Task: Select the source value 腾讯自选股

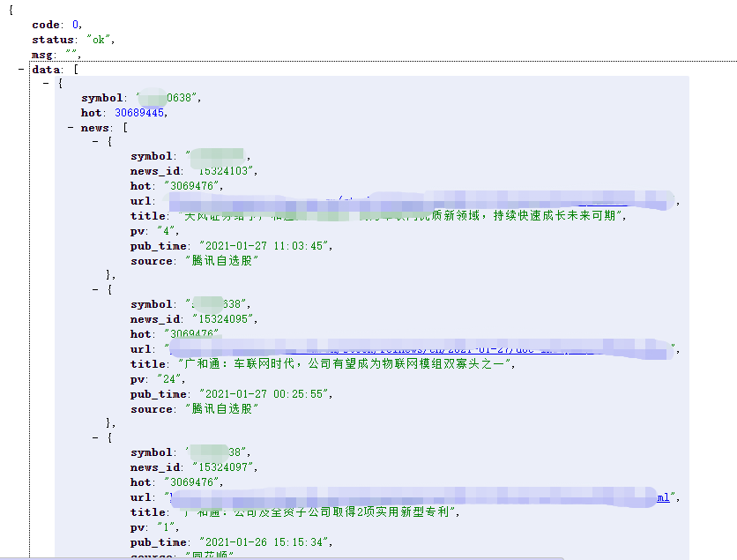Action: (x=222, y=260)
